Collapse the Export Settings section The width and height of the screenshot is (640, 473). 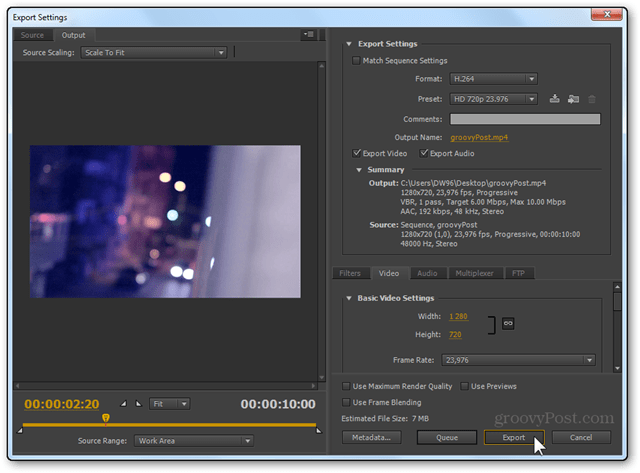(x=349, y=44)
